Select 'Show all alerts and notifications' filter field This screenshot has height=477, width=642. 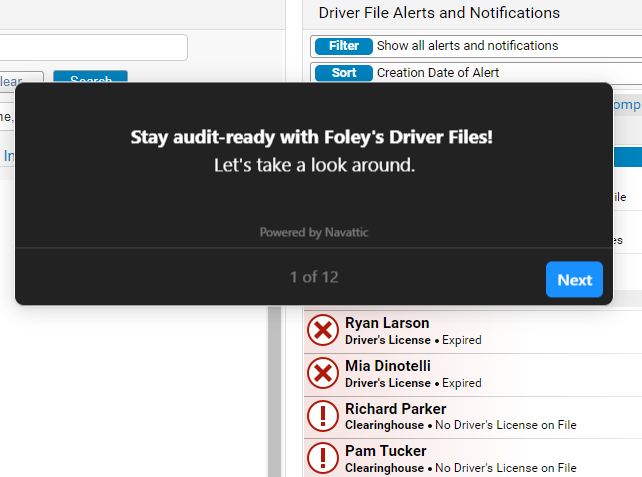click(476, 46)
